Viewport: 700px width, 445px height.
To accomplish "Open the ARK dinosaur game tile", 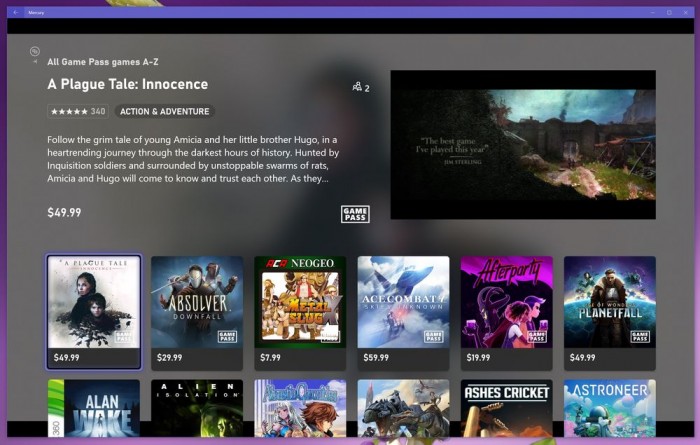I will [404, 408].
